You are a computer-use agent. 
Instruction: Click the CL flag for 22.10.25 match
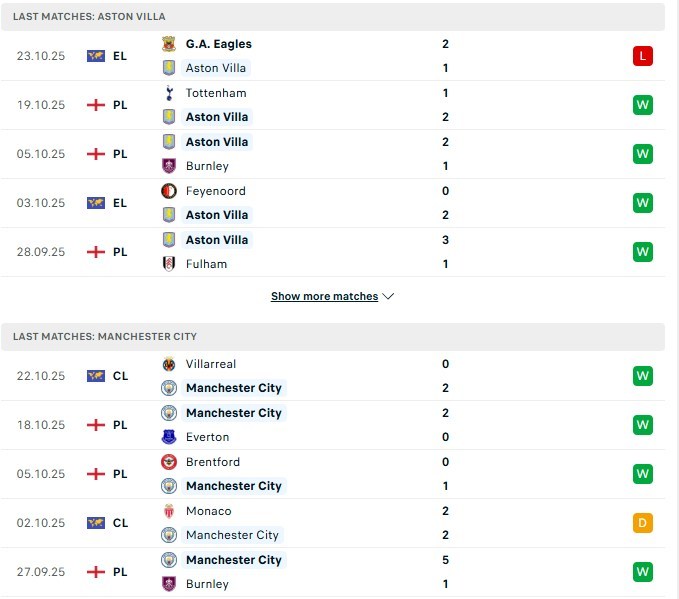coord(96,376)
